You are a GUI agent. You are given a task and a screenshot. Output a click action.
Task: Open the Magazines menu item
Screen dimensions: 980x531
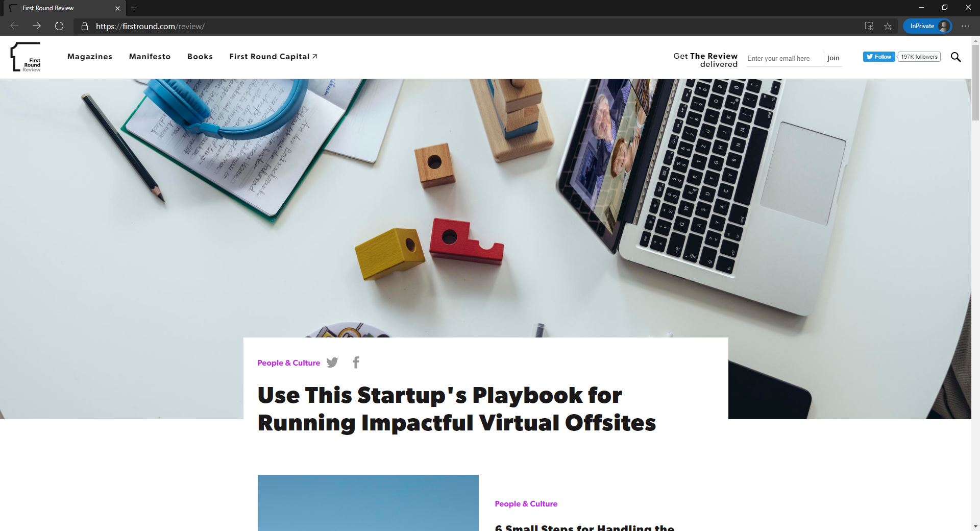point(90,57)
